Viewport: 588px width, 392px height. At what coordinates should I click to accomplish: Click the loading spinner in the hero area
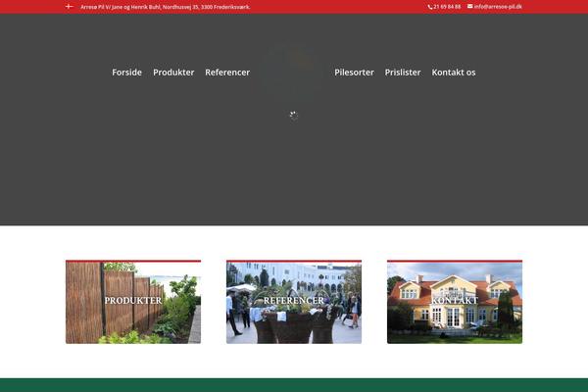(294, 116)
